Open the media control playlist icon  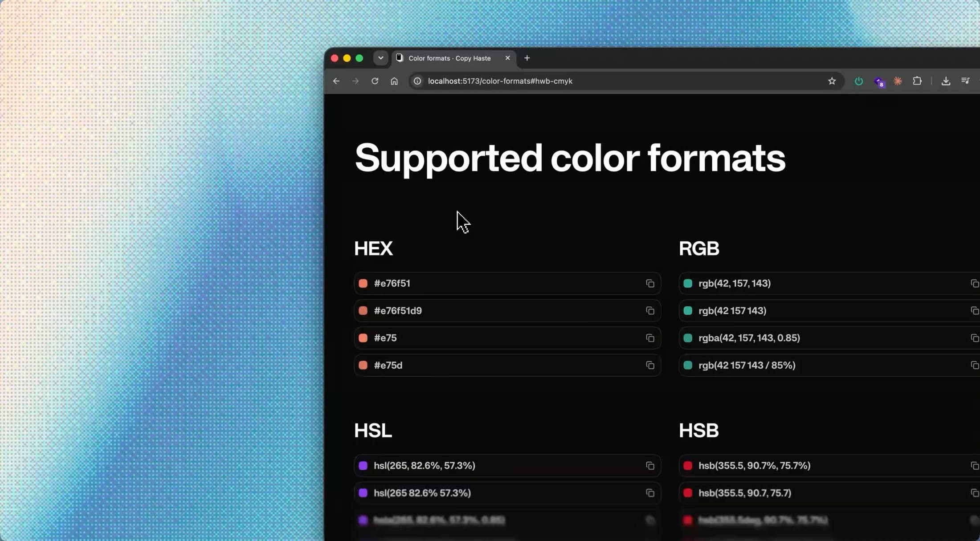pos(965,81)
